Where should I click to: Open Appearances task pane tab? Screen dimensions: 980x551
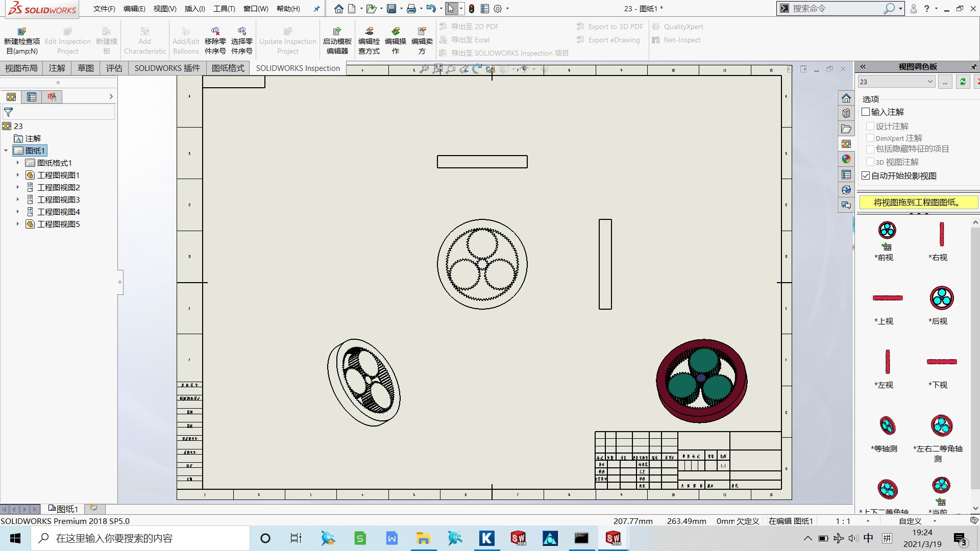[846, 159]
